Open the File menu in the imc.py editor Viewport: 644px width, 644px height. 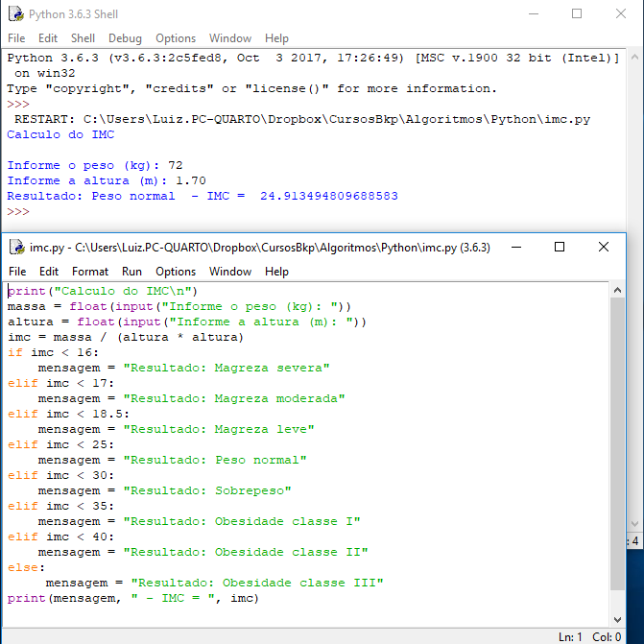(x=17, y=272)
